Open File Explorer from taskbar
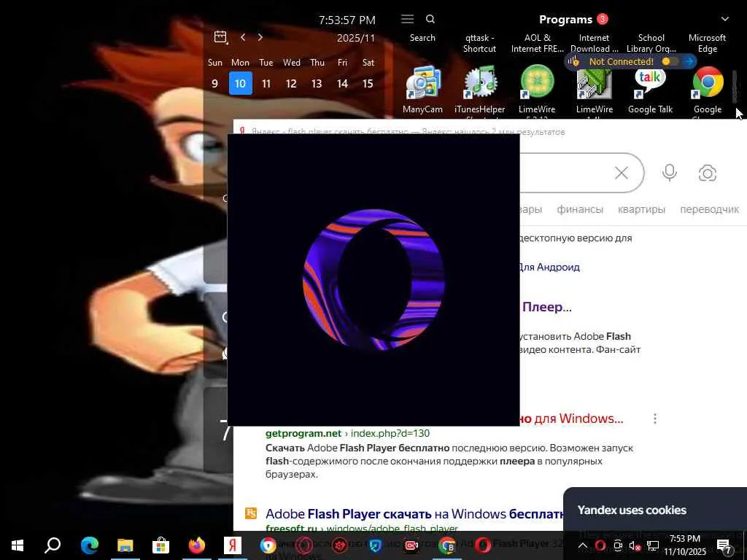The width and height of the screenshot is (747, 560). pos(125,545)
